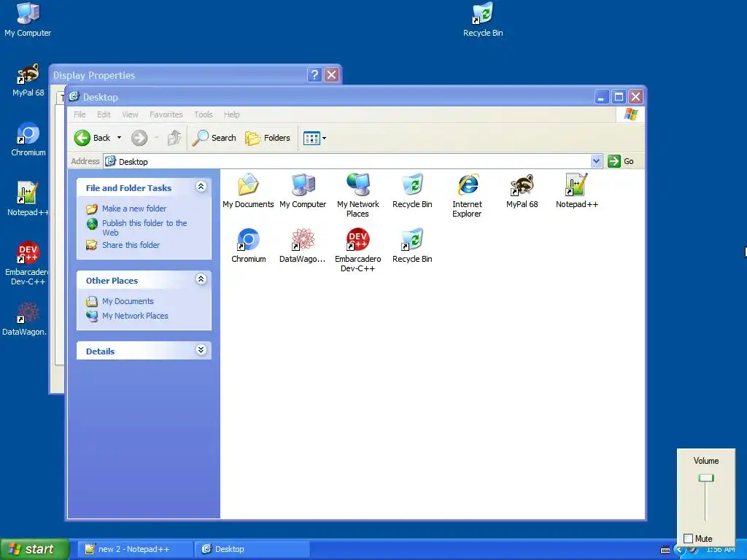Select DataWago... shortcut in Desktop window
The height and width of the screenshot is (560, 747).
[x=303, y=245]
